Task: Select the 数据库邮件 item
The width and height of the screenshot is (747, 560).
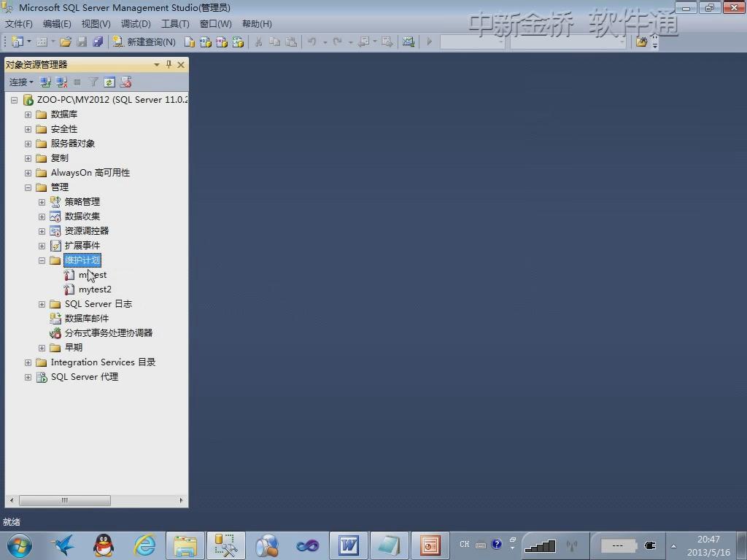Action: [87, 319]
